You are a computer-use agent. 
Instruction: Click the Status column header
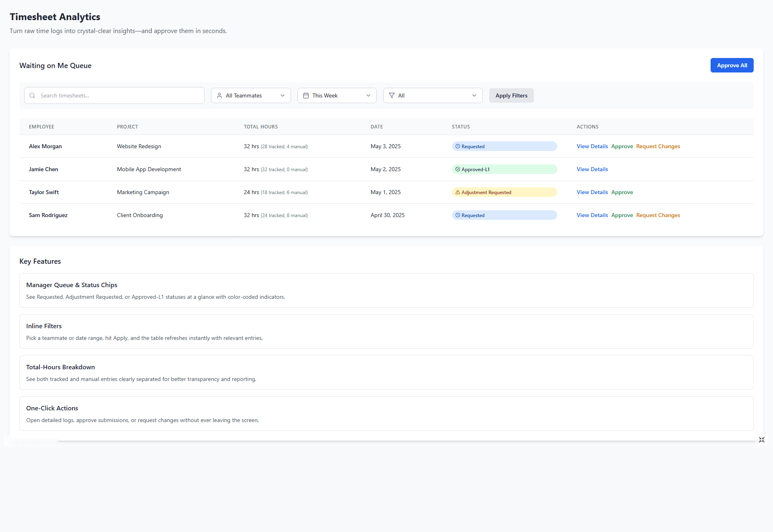coord(461,127)
